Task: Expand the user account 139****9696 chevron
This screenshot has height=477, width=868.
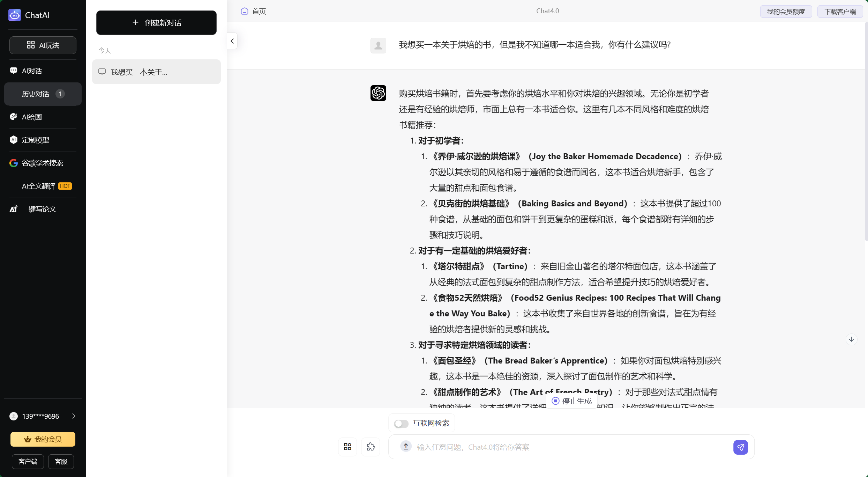Action: (74, 416)
